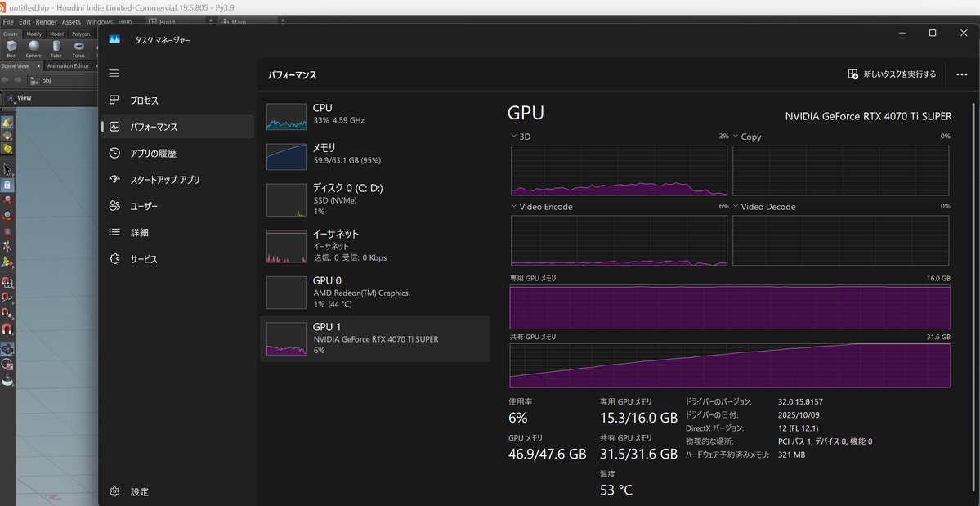Toggle Houdini secure selection lock

7,185
